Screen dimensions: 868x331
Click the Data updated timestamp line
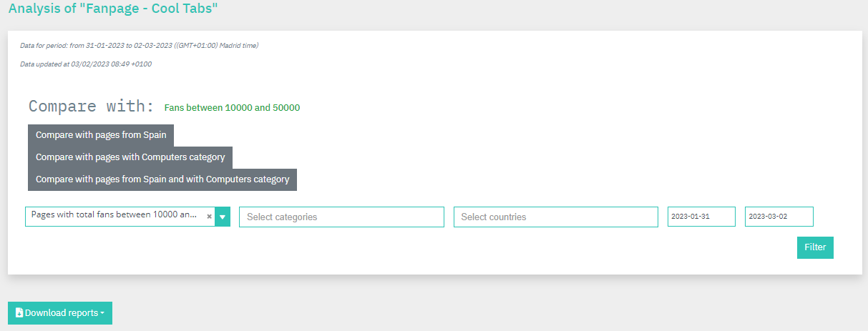coord(86,64)
